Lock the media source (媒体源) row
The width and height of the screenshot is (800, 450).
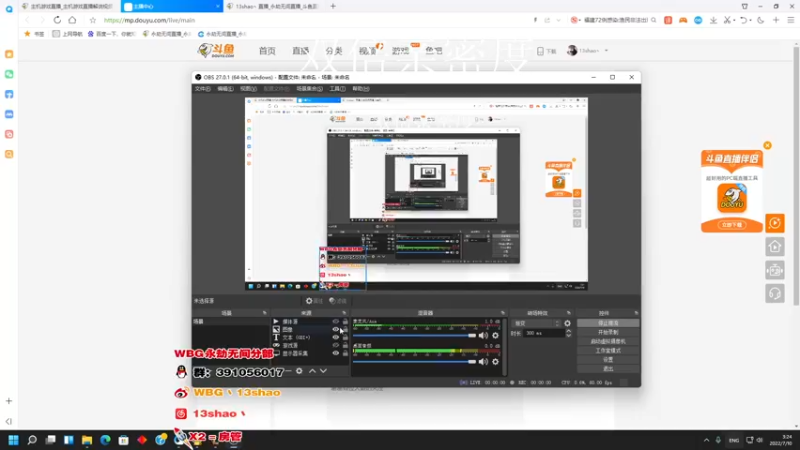[345, 321]
